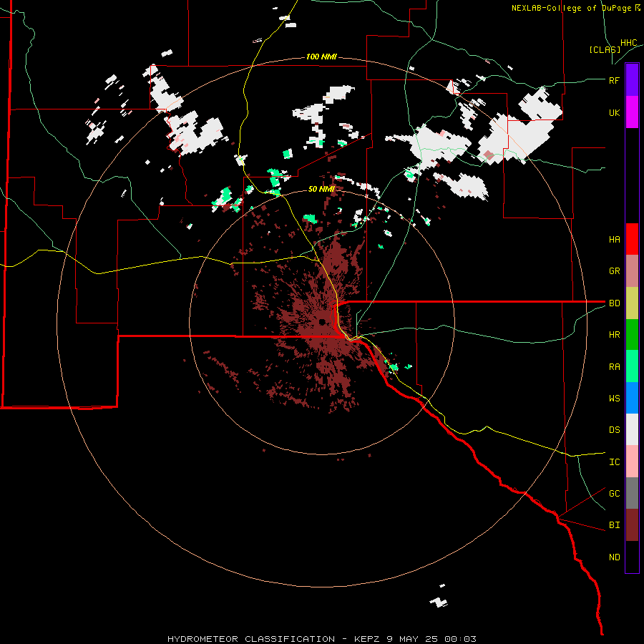Click the black radar site center dot
Viewport: 644px width, 644px height.
(x=322, y=321)
